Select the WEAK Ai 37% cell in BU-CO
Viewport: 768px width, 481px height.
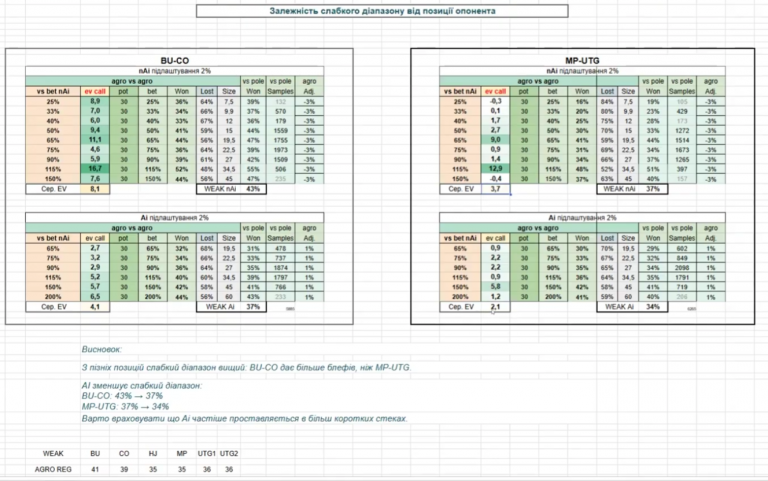pos(231,307)
